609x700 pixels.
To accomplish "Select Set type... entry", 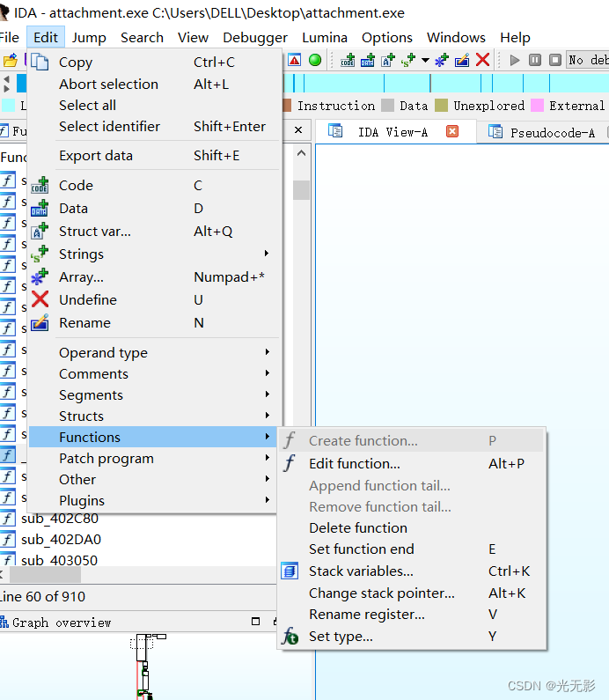I will (411, 636).
